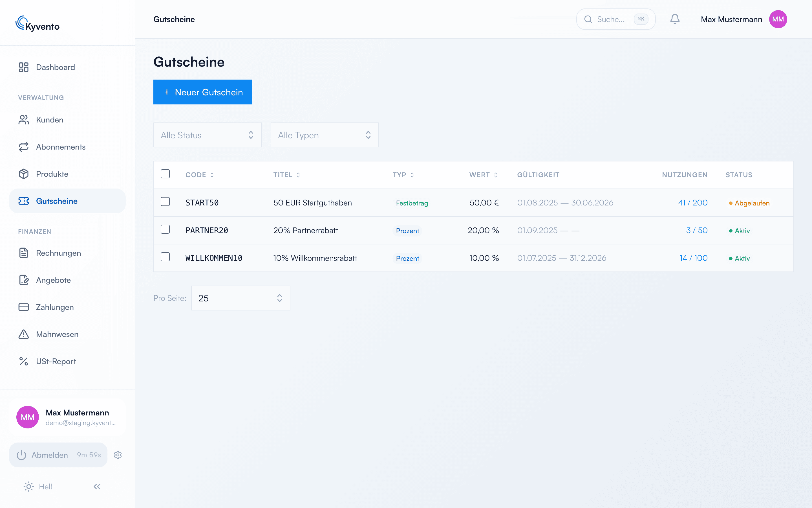Image resolution: width=812 pixels, height=508 pixels.
Task: Check the PARTNER20 row checkbox
Action: pos(165,229)
